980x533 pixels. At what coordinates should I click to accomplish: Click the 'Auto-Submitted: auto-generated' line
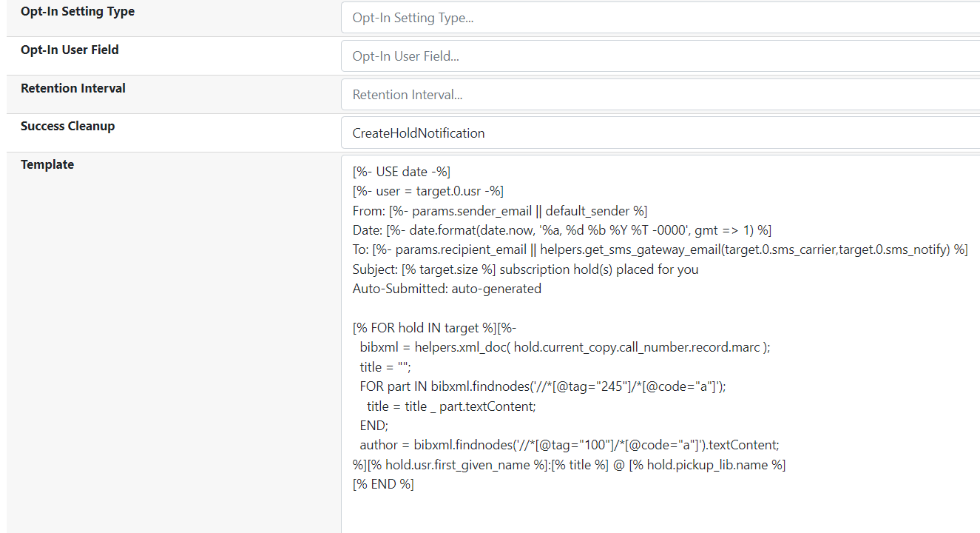[447, 289]
